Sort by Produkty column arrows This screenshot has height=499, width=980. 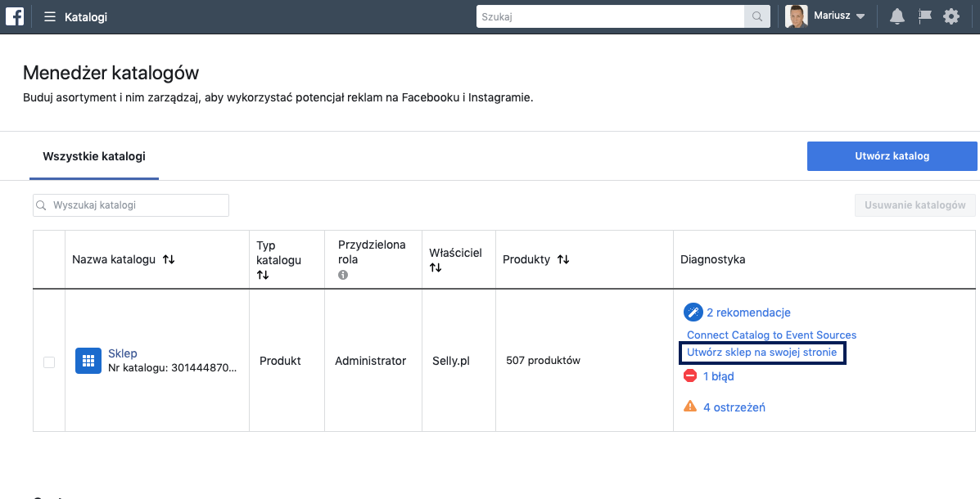pos(563,259)
